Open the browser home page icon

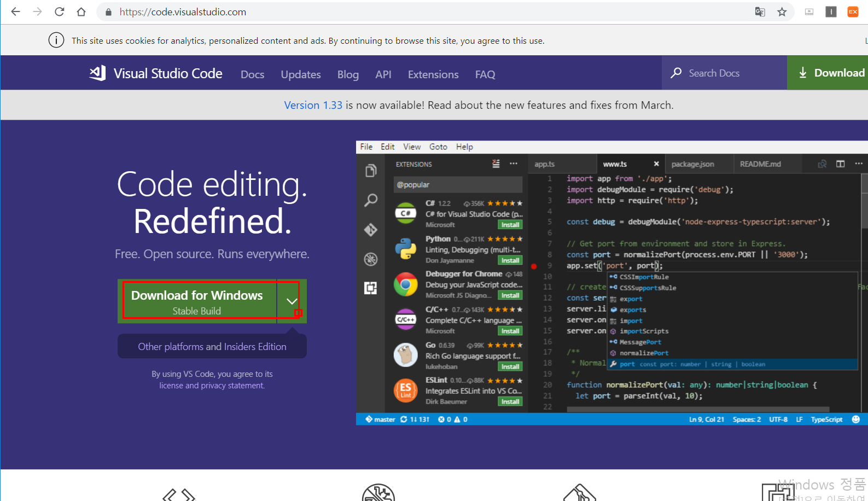click(81, 11)
